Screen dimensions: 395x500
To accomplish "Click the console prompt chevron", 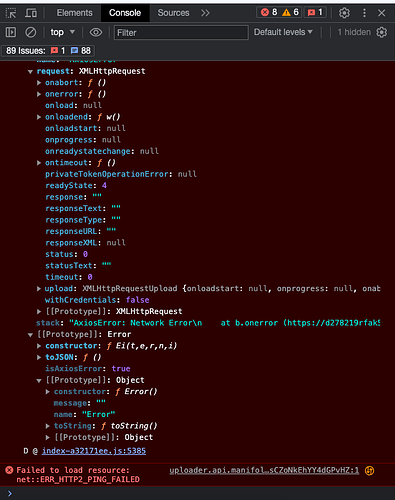I will (10, 493).
